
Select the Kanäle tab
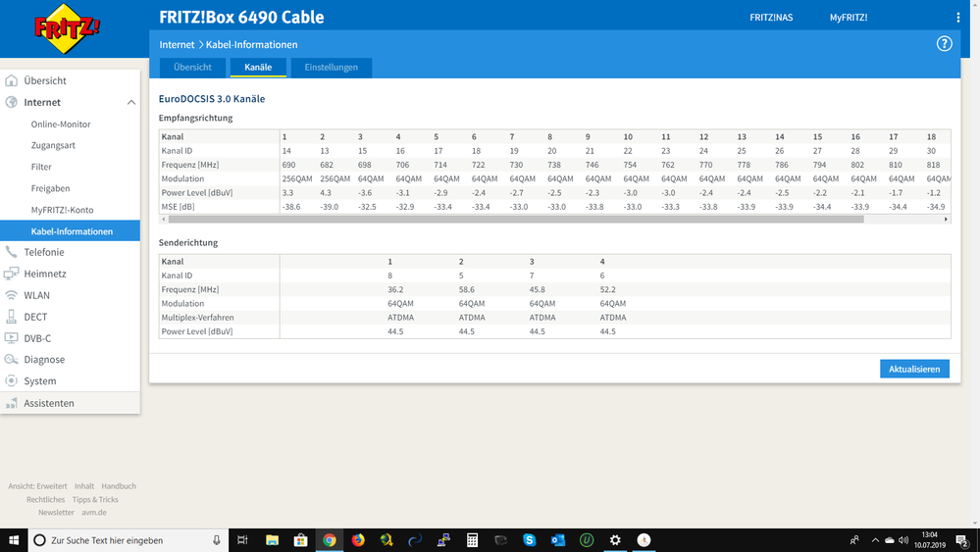pos(258,68)
